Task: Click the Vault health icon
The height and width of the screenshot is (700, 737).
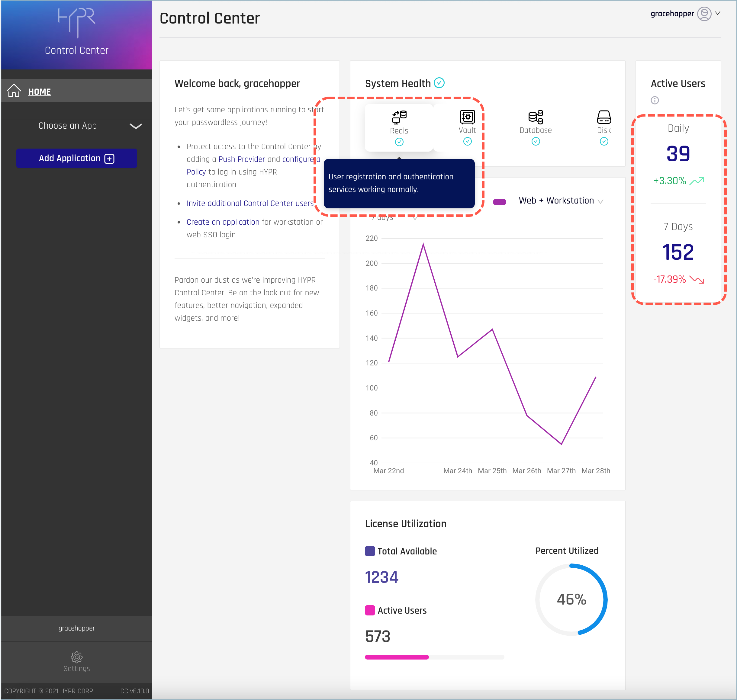Action: (x=467, y=117)
